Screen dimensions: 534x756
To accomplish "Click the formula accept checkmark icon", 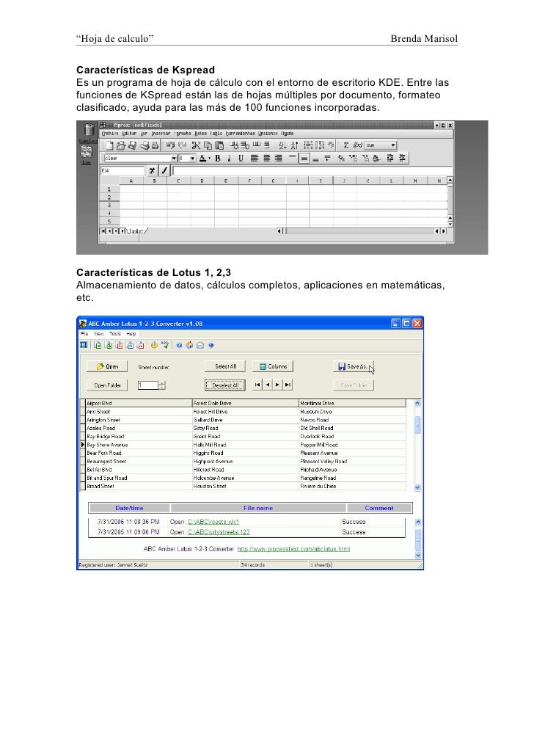I will (164, 171).
